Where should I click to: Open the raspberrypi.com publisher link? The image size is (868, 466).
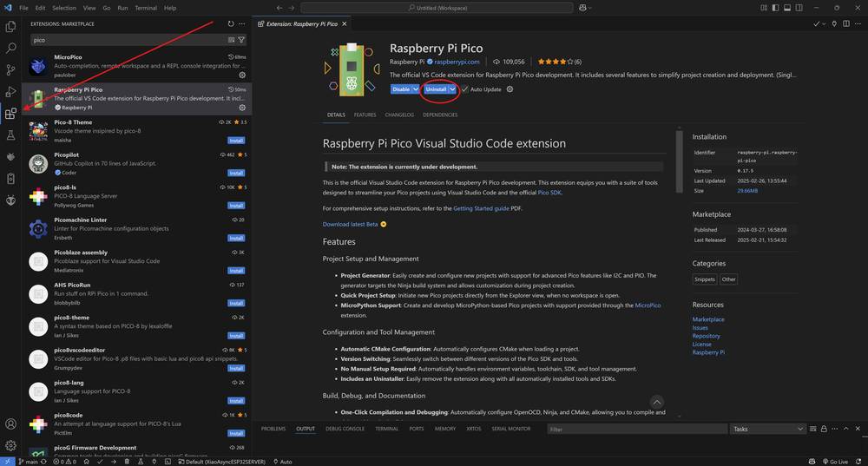pos(457,62)
